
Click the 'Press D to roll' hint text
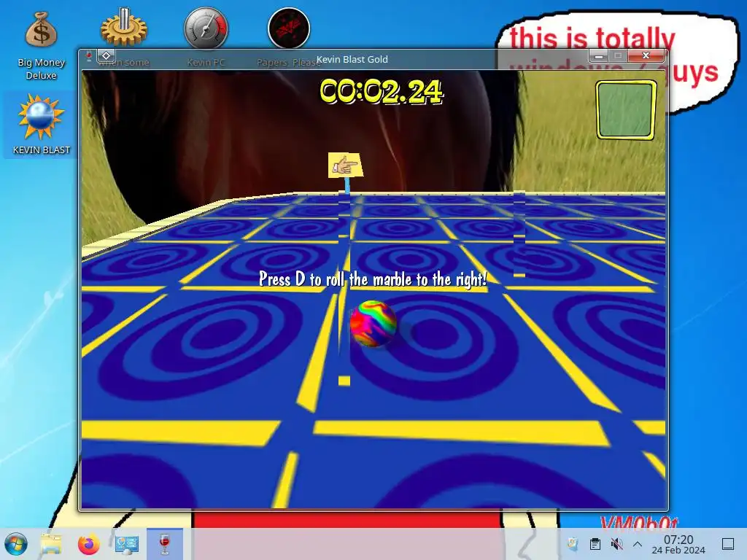tap(373, 279)
